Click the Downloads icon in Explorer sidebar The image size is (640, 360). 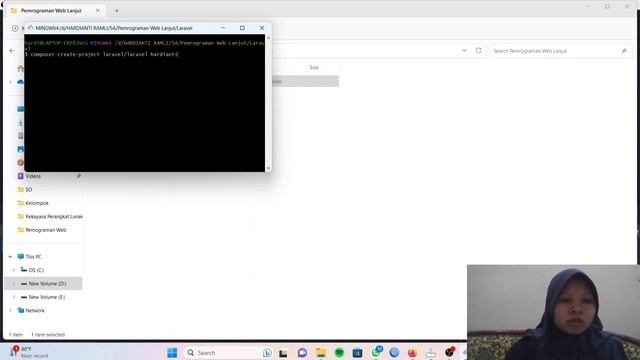pos(20,122)
